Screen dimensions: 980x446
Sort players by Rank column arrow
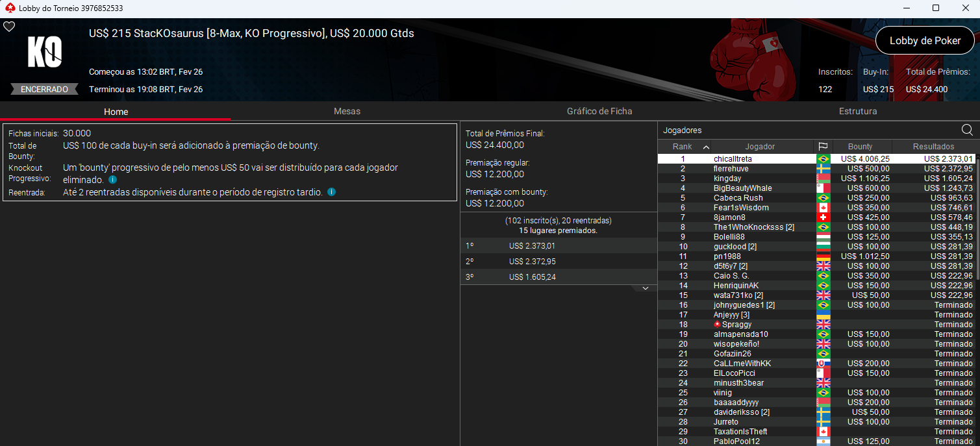pyautogui.click(x=706, y=147)
